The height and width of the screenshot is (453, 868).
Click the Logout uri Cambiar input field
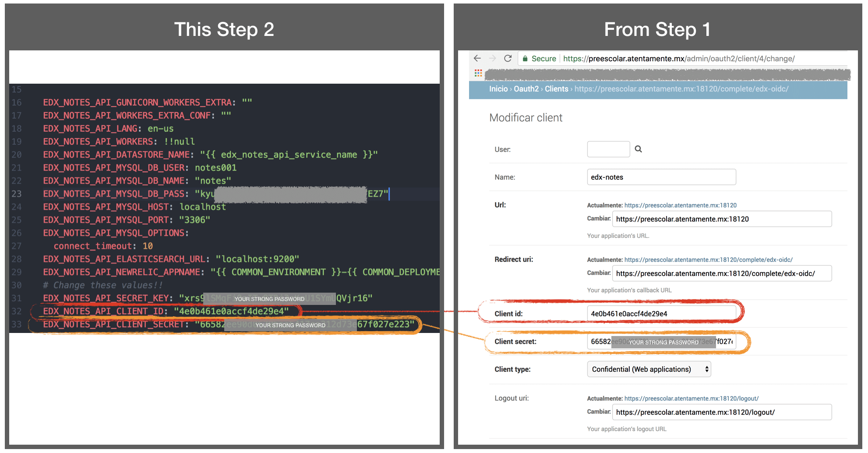click(x=722, y=412)
